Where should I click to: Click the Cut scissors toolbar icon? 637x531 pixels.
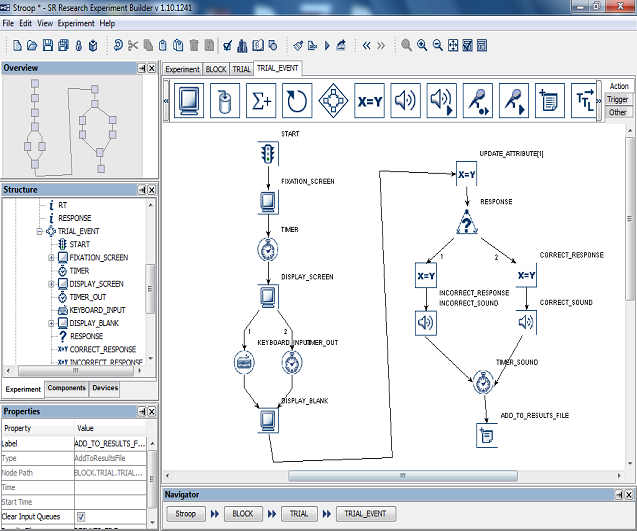[x=132, y=45]
